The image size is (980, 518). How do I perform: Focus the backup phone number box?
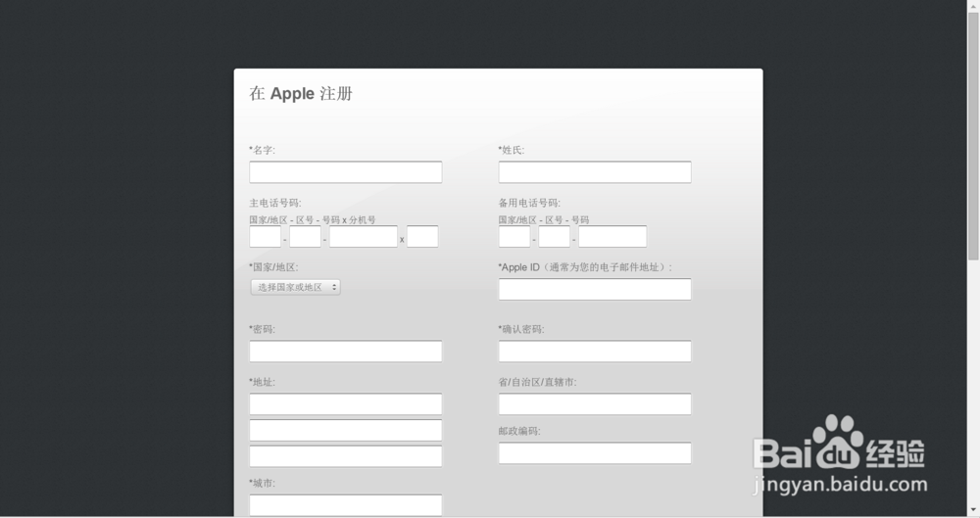tap(612, 237)
